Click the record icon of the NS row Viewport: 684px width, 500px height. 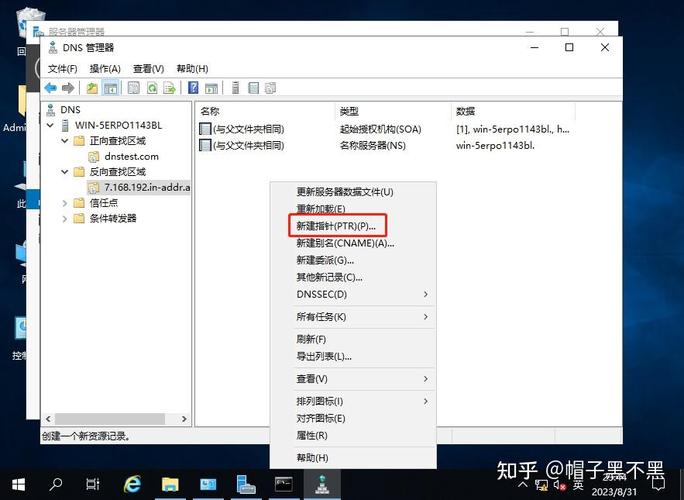point(205,145)
